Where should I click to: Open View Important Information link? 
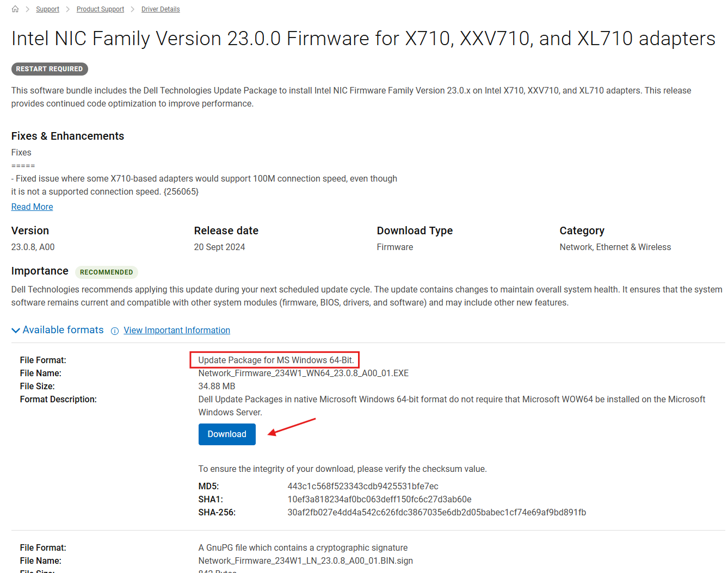tap(177, 330)
